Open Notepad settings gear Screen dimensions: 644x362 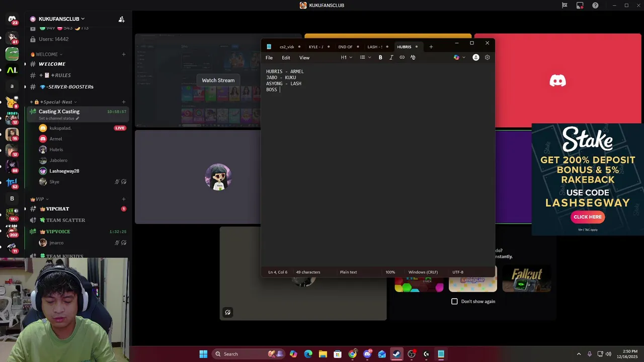[x=487, y=57]
